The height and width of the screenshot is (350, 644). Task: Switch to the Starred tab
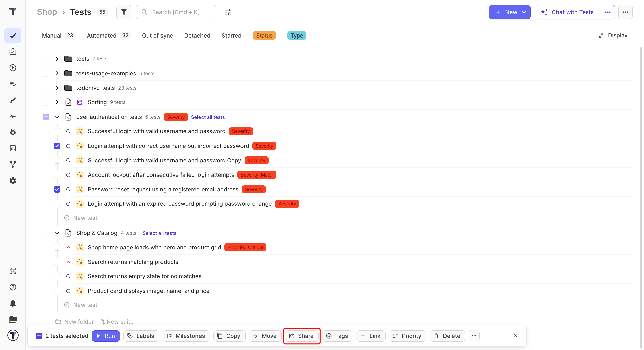(231, 36)
